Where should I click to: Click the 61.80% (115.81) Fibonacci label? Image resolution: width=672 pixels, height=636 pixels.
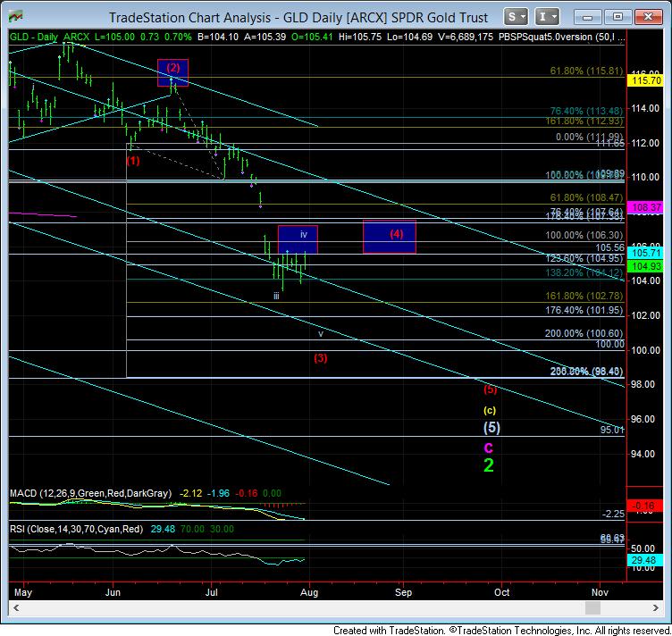586,71
